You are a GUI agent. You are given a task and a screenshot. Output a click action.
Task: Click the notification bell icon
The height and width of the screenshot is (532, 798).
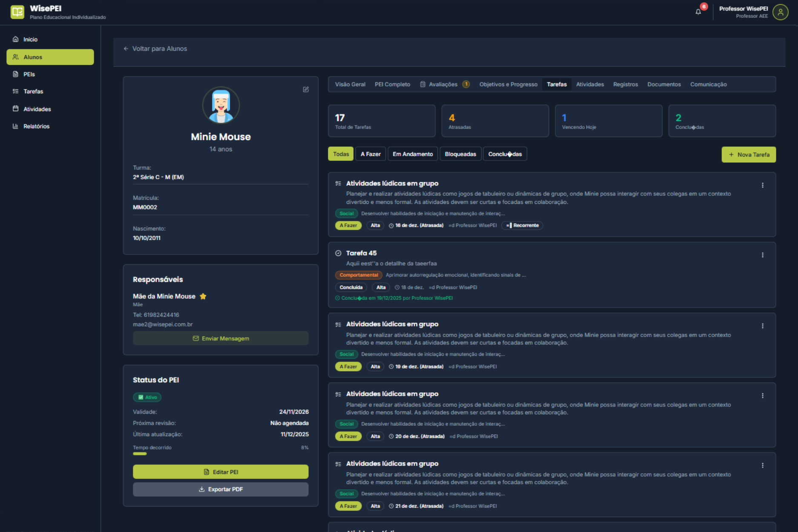pos(698,12)
